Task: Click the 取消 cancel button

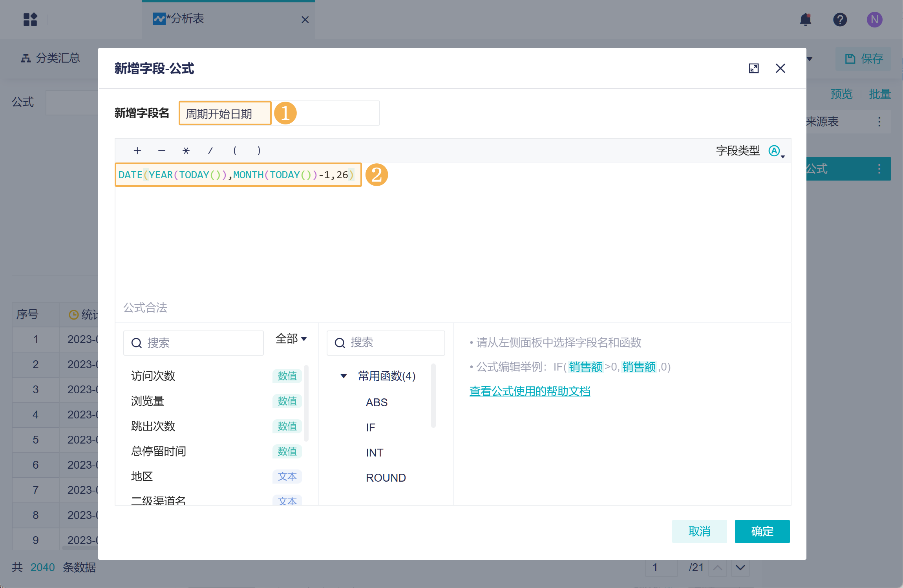Action: point(699,531)
